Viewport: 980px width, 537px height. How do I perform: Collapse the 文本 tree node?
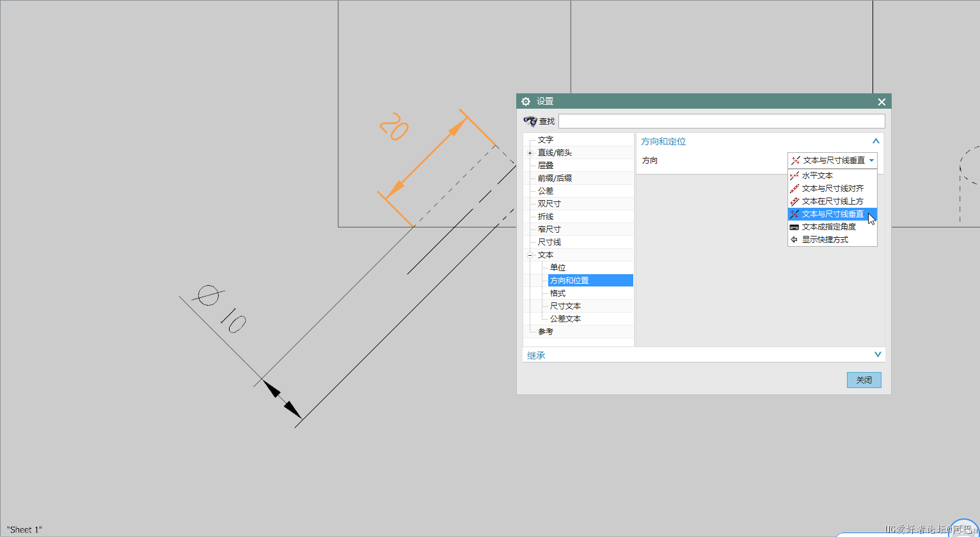pos(530,255)
